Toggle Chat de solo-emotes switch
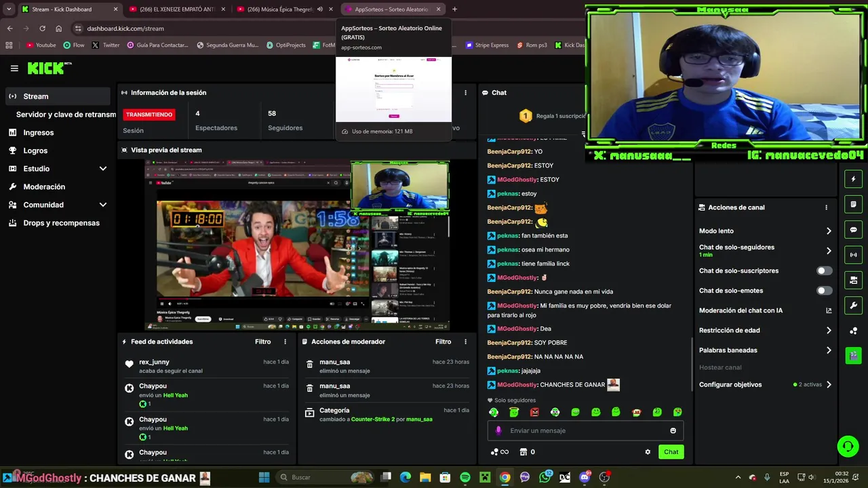 tap(824, 291)
